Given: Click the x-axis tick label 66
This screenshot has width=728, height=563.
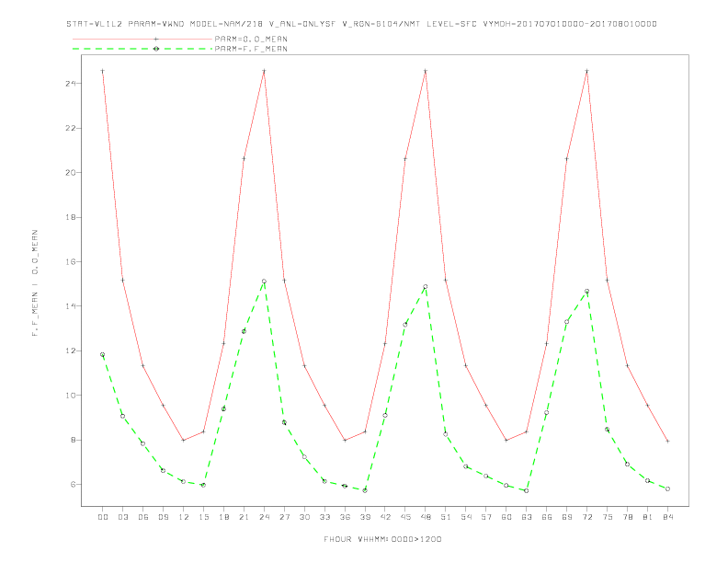Looking at the screenshot, I should (547, 517).
